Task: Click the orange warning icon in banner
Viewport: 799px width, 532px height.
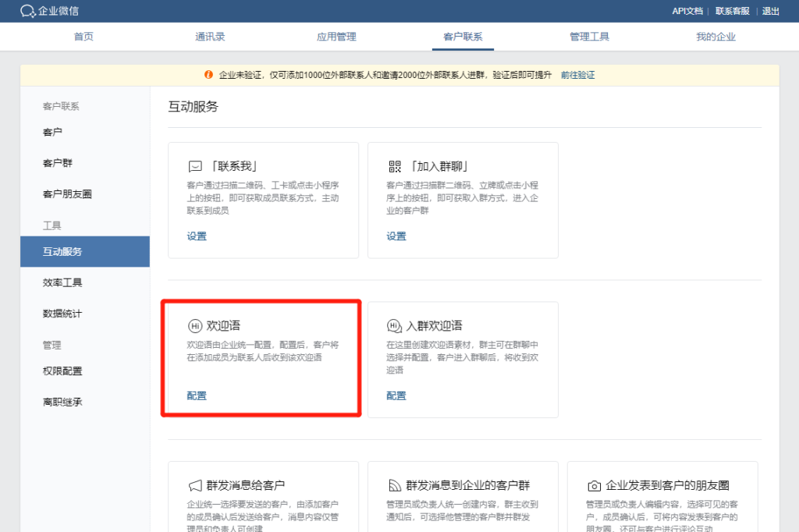Action: pos(208,75)
